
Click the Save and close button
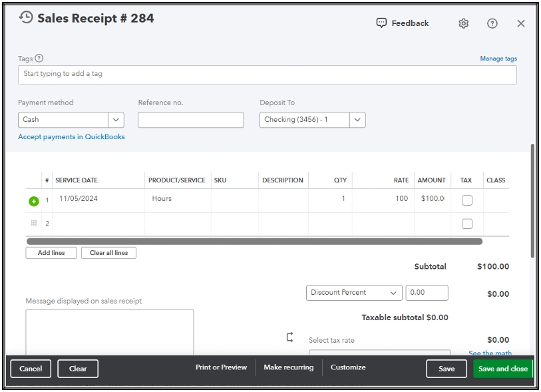[503, 368]
